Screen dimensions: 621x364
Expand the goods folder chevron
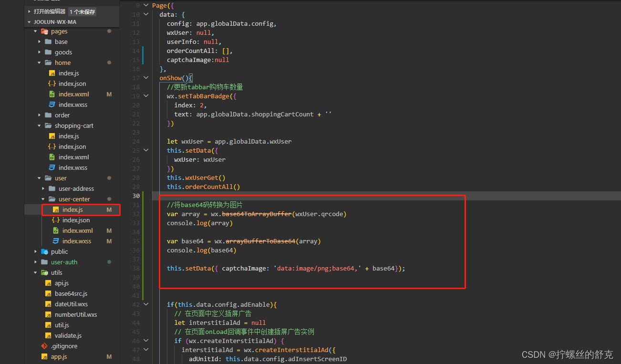pos(39,52)
